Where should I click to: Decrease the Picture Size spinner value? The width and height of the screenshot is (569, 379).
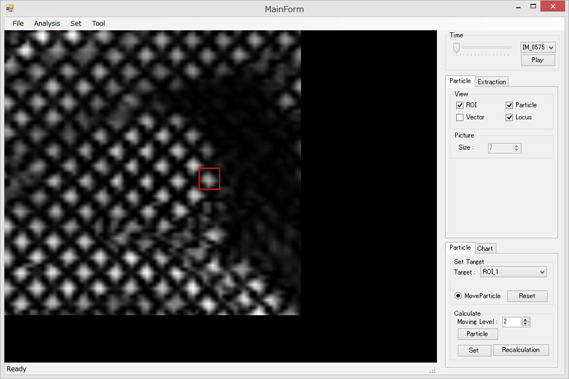(x=516, y=150)
